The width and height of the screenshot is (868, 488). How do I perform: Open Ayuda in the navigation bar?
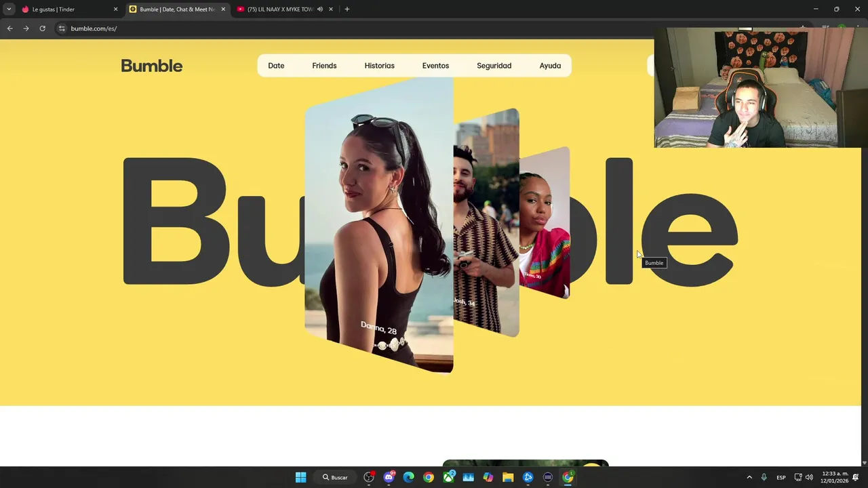[x=550, y=66]
